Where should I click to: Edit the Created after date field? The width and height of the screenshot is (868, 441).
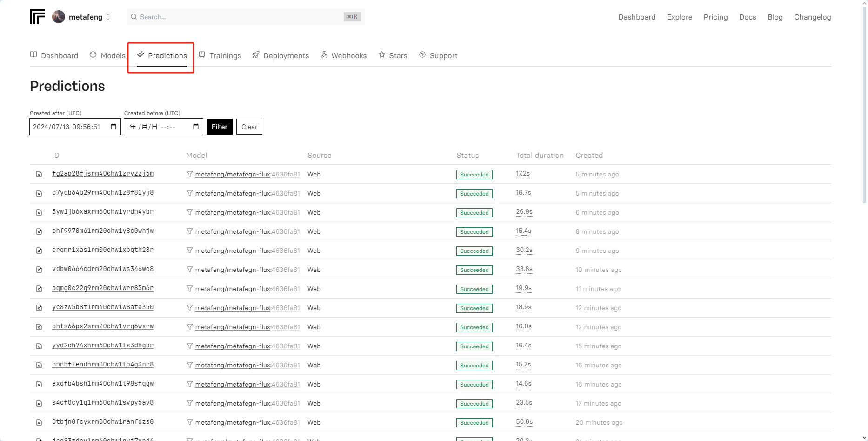pyautogui.click(x=75, y=127)
